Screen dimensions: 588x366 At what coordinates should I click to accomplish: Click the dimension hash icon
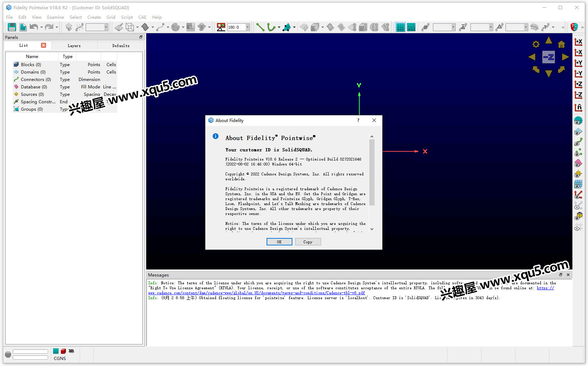click(x=425, y=27)
